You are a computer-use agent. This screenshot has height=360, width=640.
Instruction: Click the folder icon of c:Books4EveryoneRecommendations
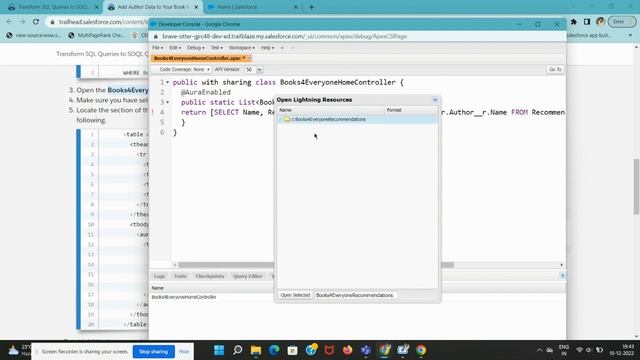287,119
